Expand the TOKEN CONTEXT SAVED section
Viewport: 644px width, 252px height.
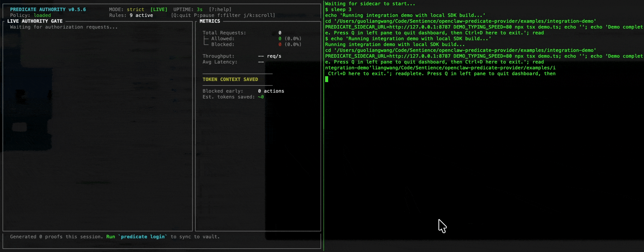click(230, 79)
